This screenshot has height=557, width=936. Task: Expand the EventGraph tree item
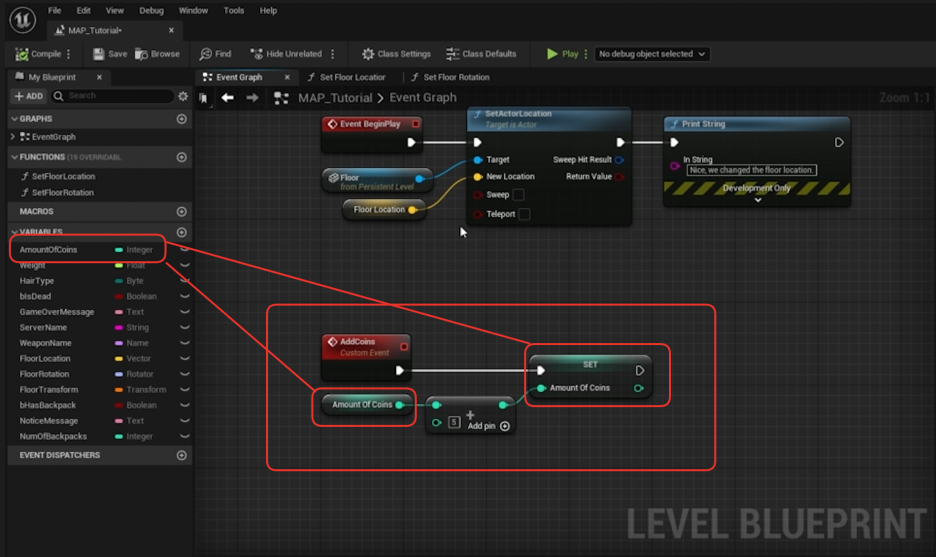point(13,137)
